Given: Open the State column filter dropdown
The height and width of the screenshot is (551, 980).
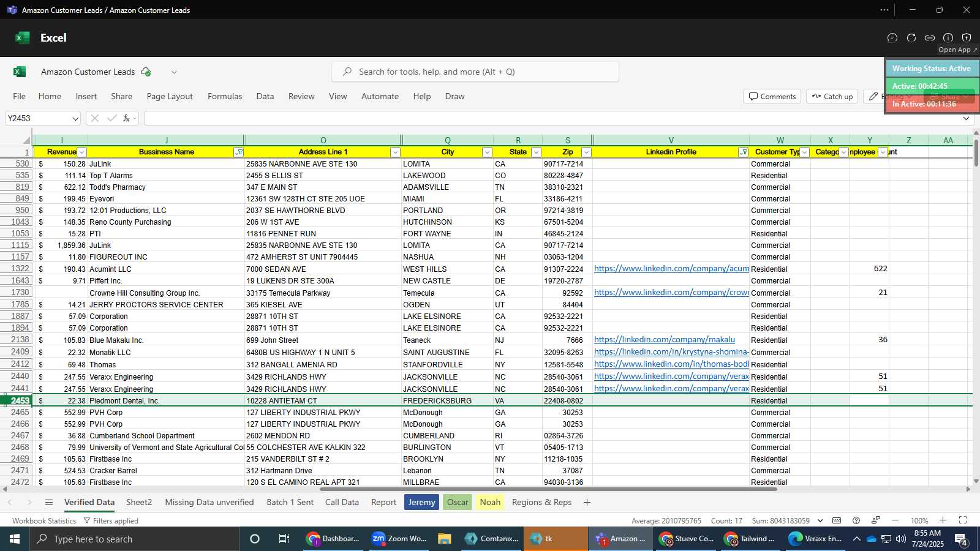Looking at the screenshot, I should click(x=536, y=152).
